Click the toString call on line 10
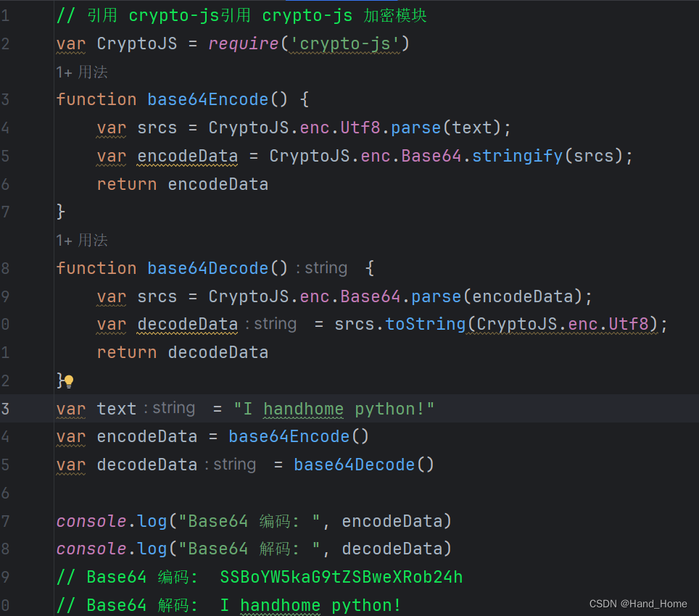This screenshot has height=616, width=699. coord(426,324)
